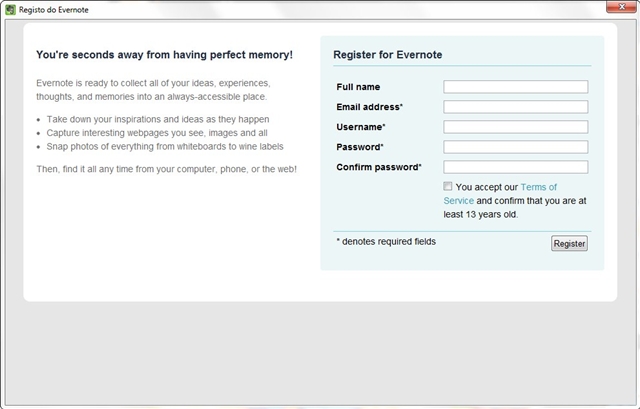Click the 'Email address*' label

(370, 107)
